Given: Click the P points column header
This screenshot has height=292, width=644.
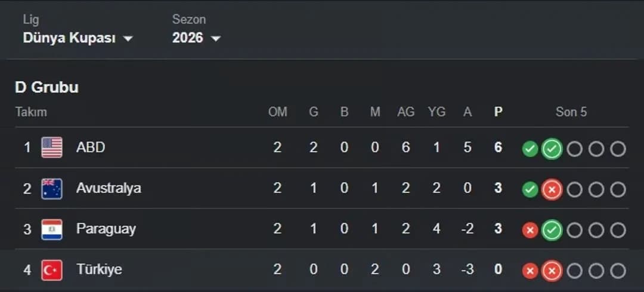Looking at the screenshot, I should point(498,112).
